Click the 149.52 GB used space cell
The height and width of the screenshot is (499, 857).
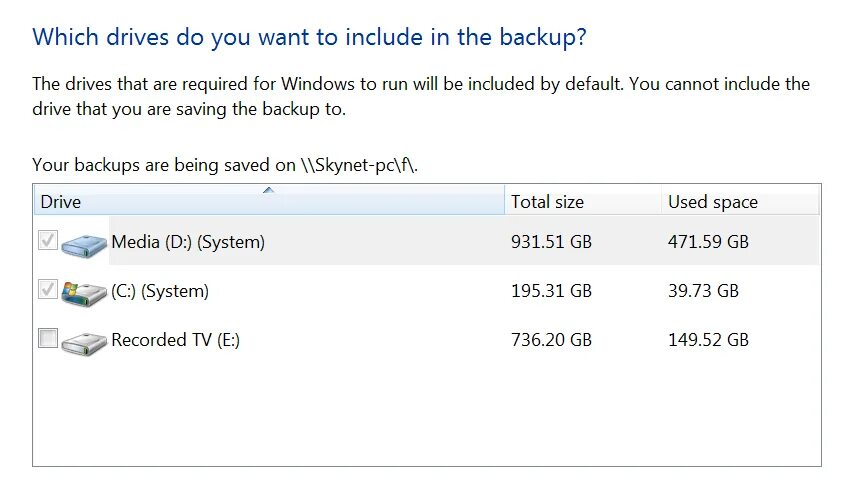point(708,340)
